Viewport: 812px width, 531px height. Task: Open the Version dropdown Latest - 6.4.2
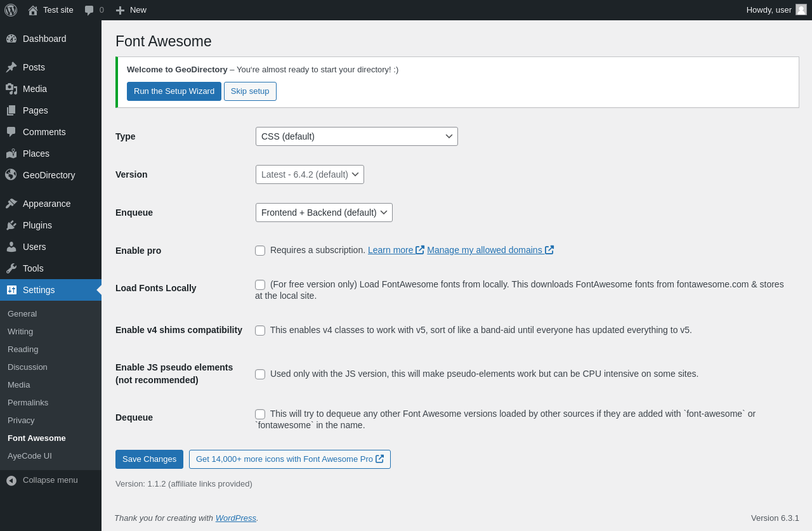click(310, 174)
